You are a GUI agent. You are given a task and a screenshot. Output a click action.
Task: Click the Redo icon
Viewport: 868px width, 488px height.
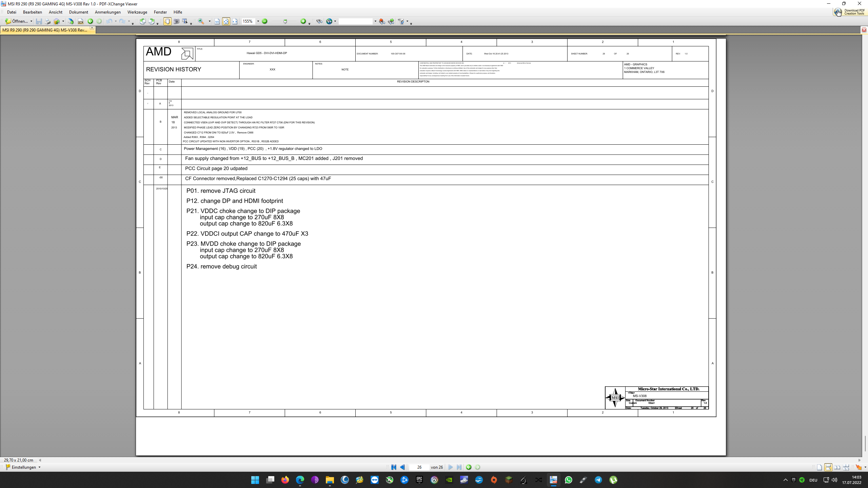coord(122,21)
